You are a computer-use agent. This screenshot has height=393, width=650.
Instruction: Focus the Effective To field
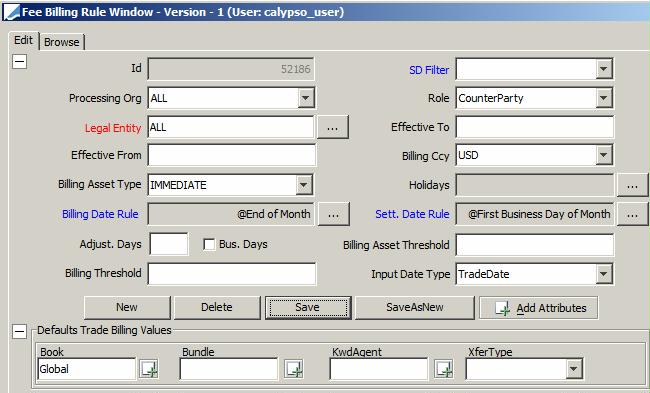coord(535,127)
